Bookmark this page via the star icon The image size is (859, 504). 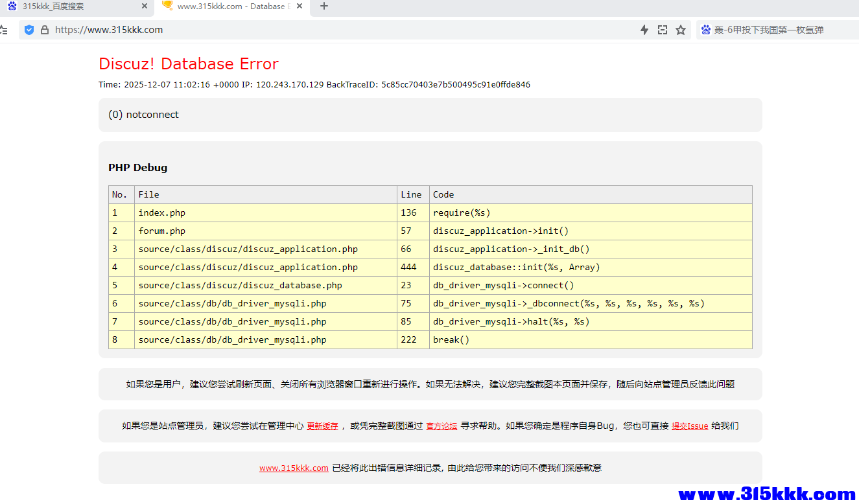[x=680, y=30]
